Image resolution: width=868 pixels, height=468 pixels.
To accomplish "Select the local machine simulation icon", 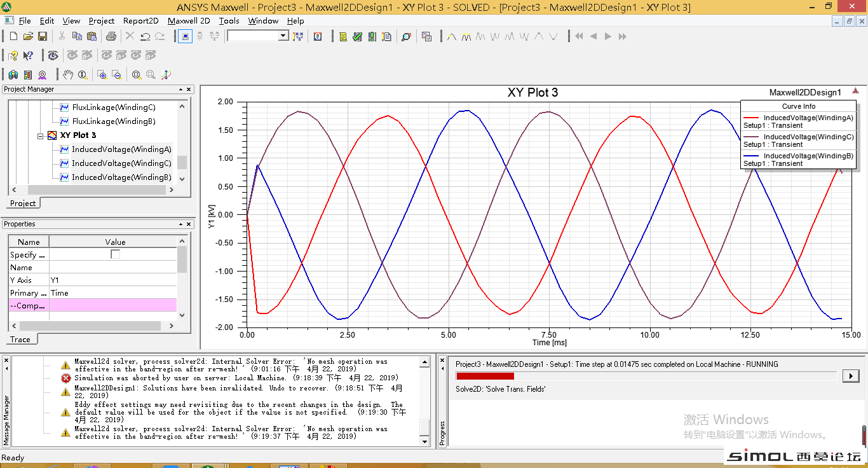I will click(x=185, y=36).
